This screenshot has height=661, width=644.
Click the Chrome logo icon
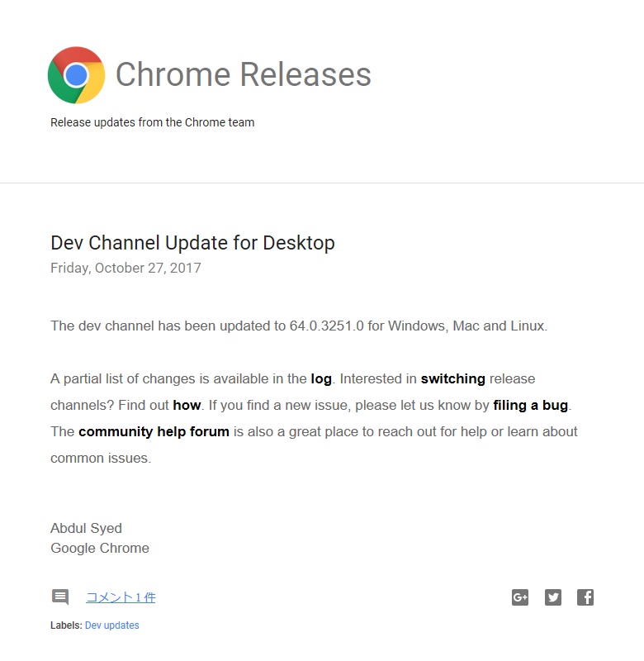click(x=76, y=74)
